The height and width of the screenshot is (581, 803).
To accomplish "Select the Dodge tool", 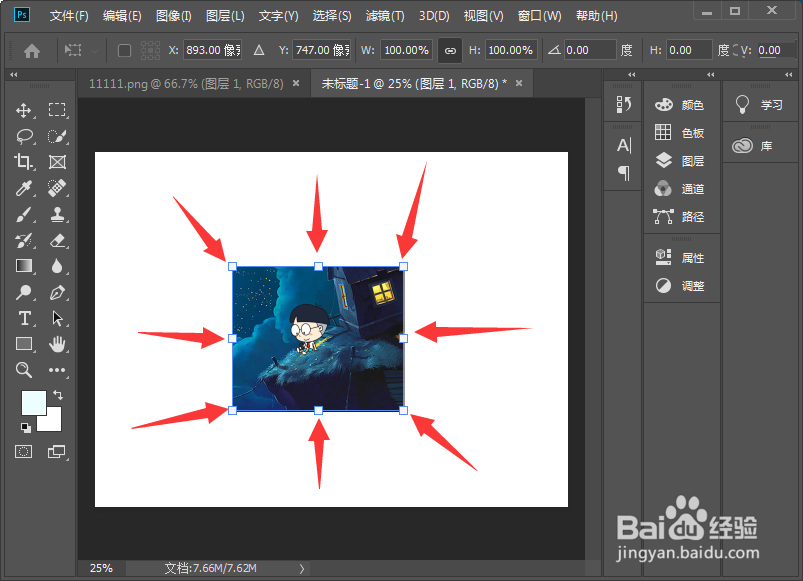I will coord(24,292).
